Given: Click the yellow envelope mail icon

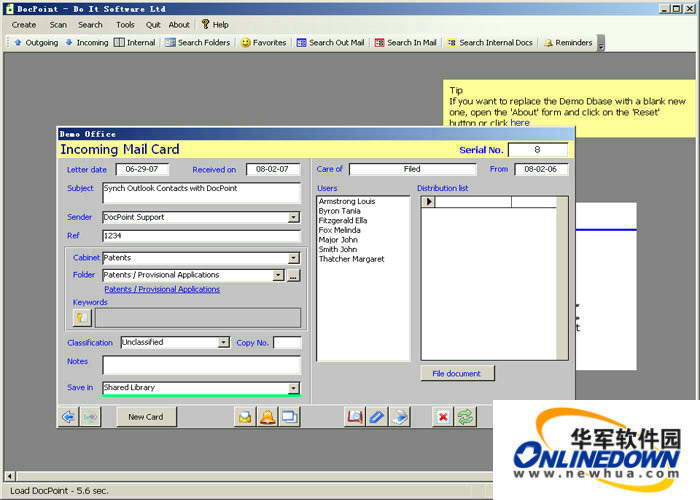Looking at the screenshot, I should [245, 417].
